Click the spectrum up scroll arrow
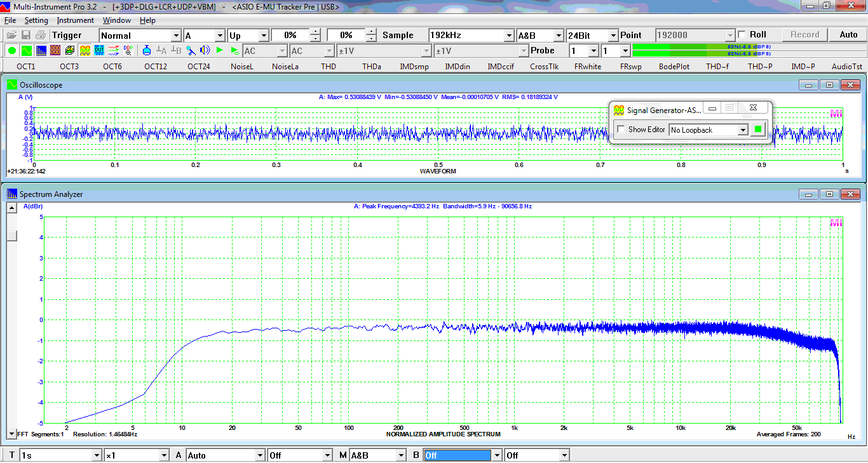Image resolution: width=868 pixels, height=463 pixels. coord(12,208)
